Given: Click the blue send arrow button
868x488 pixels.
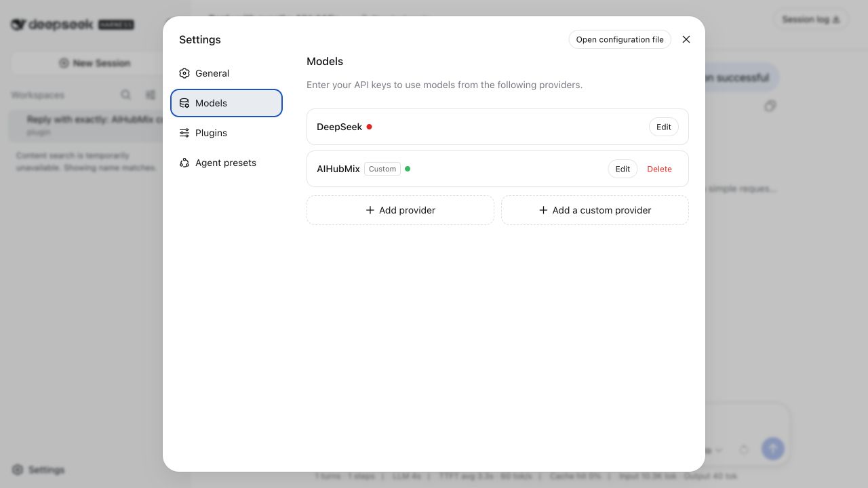Looking at the screenshot, I should (772, 448).
